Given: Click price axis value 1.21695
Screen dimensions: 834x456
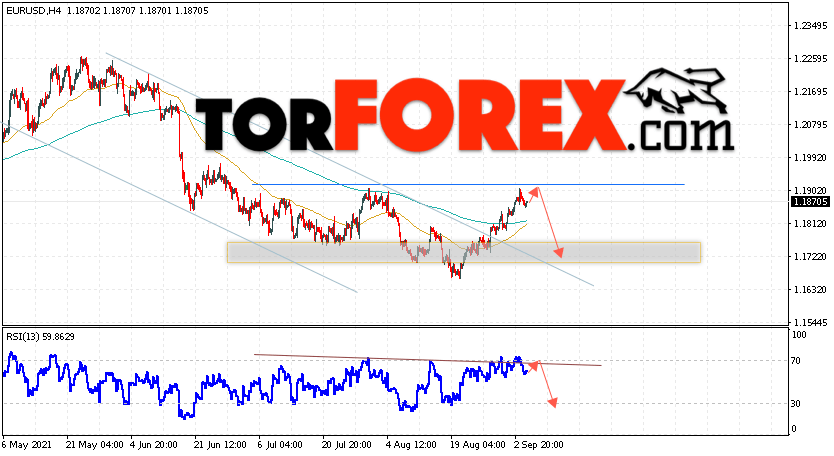Looking at the screenshot, I should point(811,92).
